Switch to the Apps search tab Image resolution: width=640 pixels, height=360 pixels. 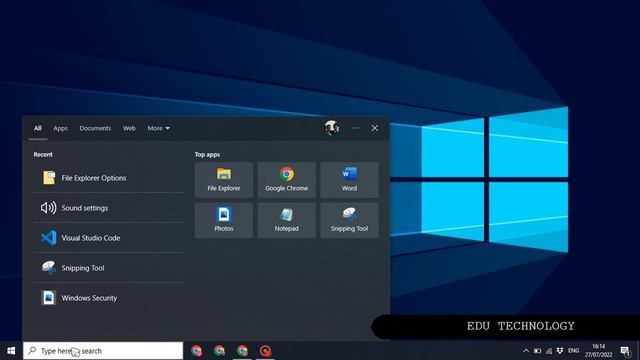click(60, 128)
